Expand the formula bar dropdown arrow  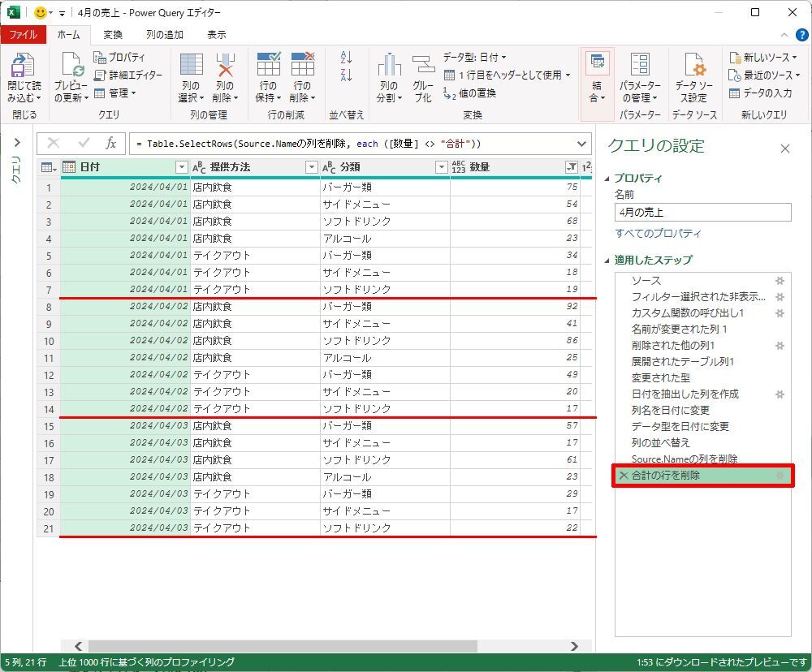(x=582, y=144)
